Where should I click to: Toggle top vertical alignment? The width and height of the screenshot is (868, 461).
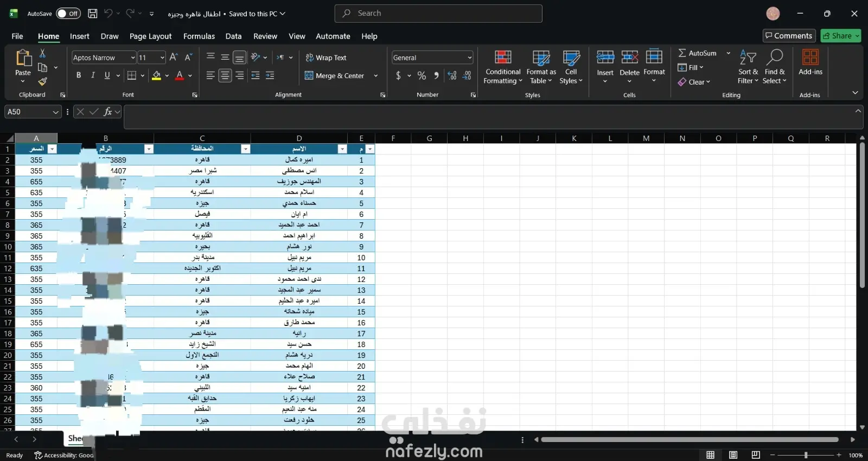(210, 57)
